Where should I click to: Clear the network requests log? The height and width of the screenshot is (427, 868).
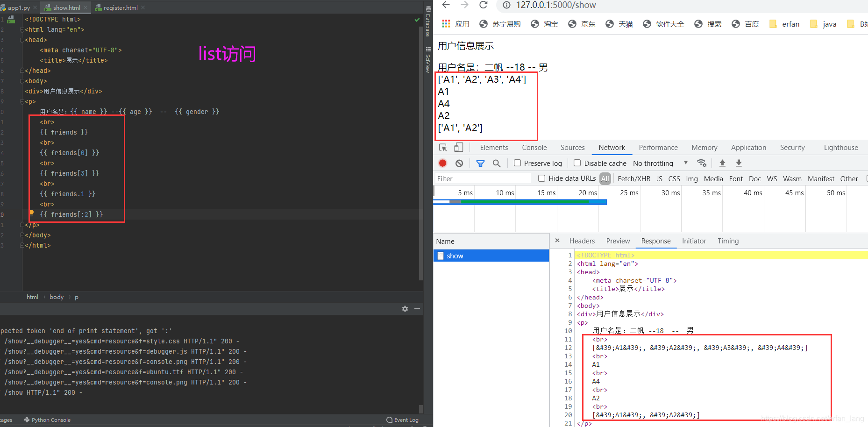coord(459,163)
